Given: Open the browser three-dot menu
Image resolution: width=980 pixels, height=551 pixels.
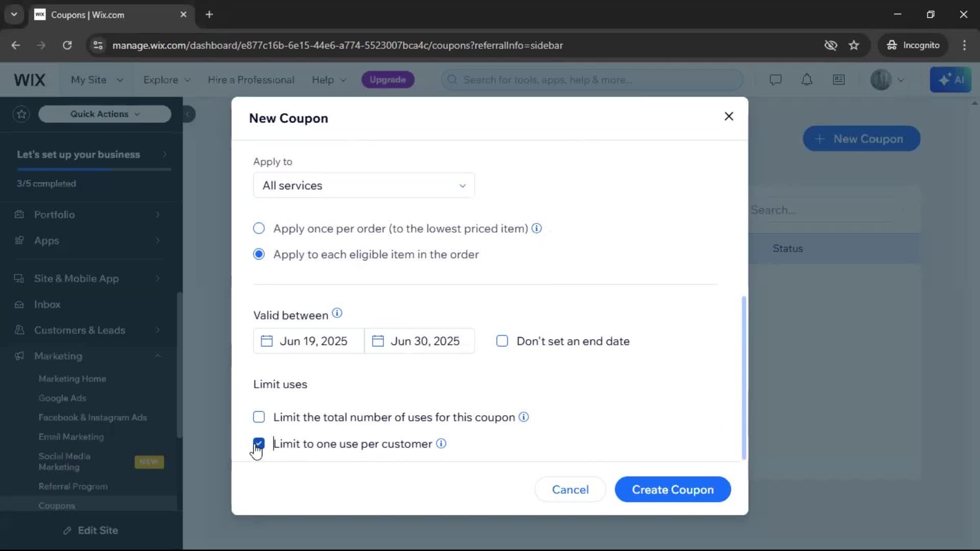Looking at the screenshot, I should 964,45.
